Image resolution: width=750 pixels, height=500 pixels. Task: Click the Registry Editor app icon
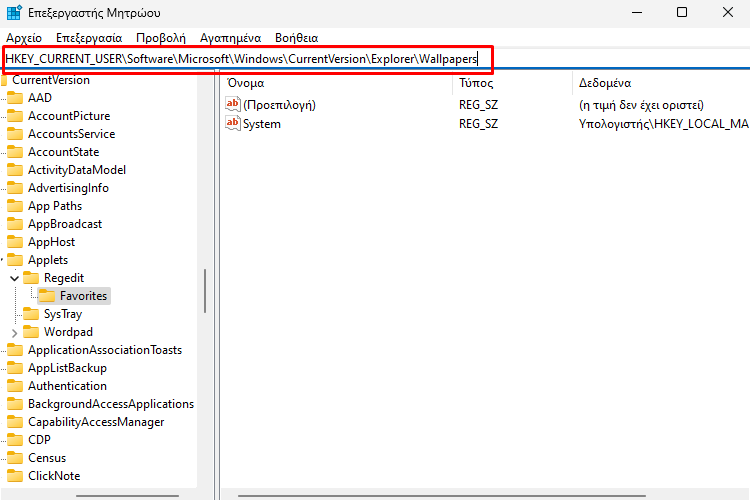point(14,12)
